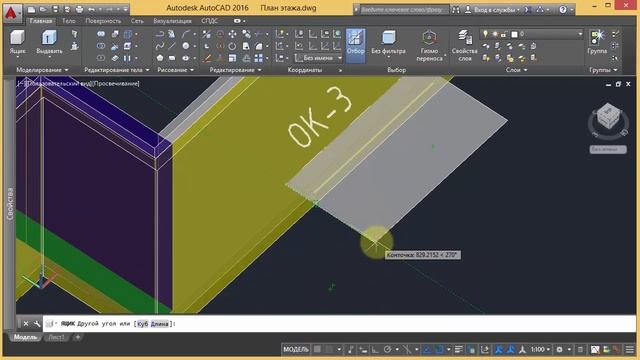The width and height of the screenshot is (640, 360).
Task: Switch to the Сеть ribbon tab
Action: (x=137, y=21)
